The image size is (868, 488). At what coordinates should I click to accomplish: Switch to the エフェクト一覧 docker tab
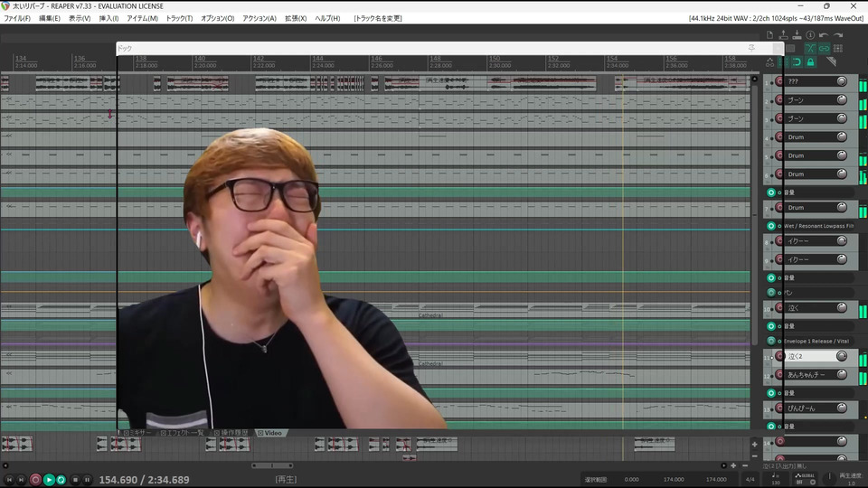pyautogui.click(x=182, y=433)
